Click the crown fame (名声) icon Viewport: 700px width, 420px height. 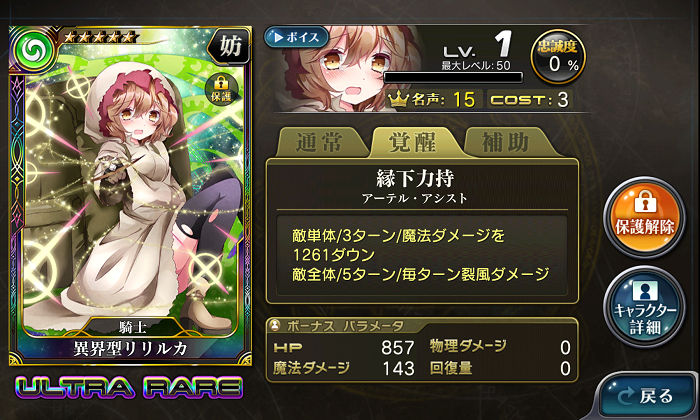click(398, 99)
